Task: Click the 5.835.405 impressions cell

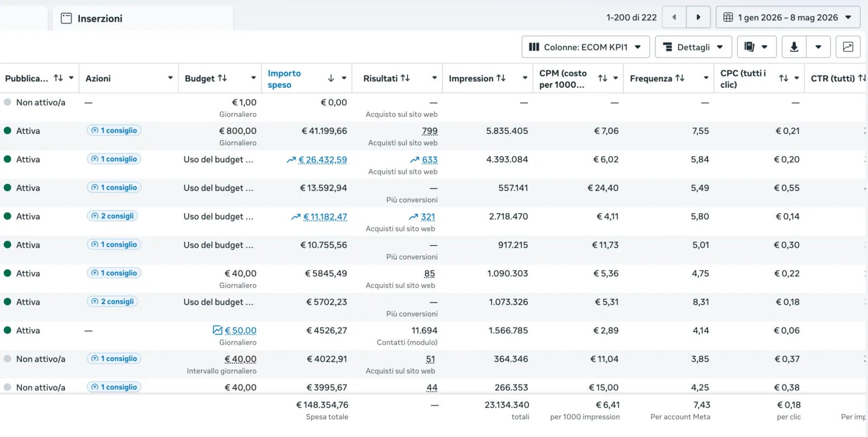Action: 507,131
